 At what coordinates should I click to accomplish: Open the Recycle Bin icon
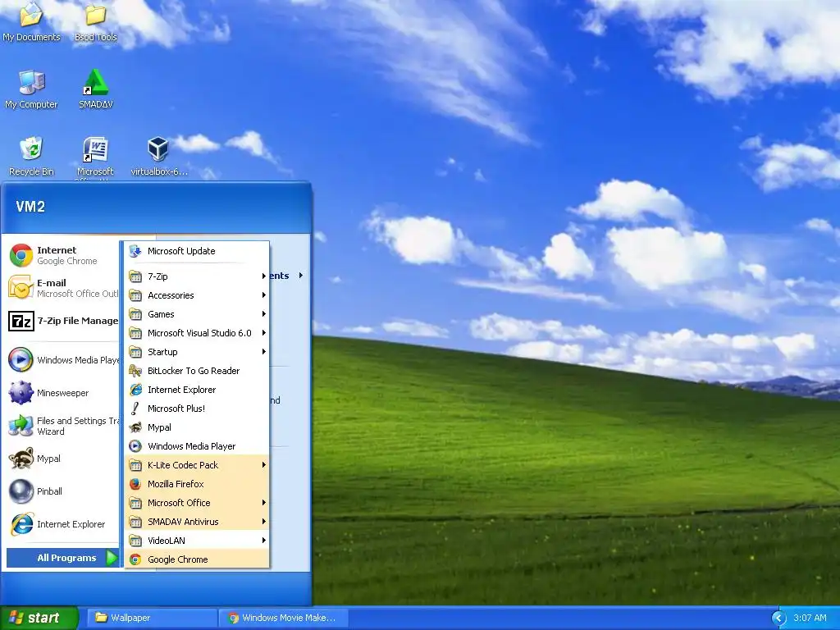point(32,156)
